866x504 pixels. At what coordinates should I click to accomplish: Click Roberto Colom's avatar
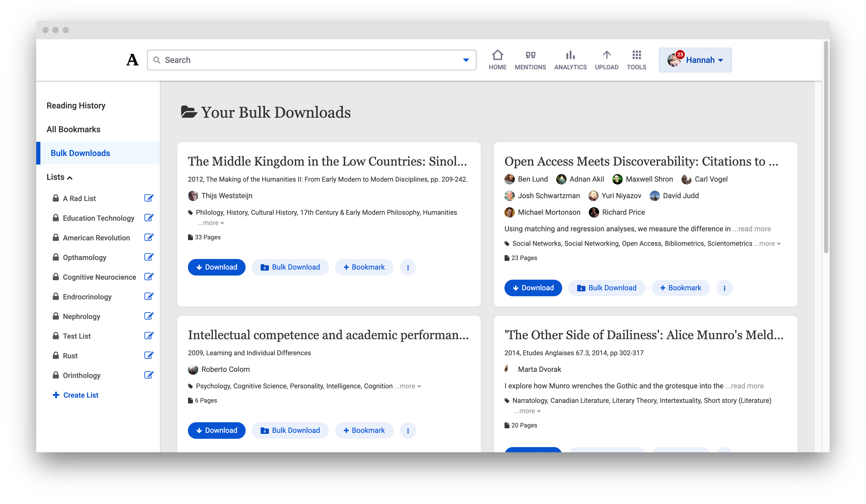tap(193, 369)
